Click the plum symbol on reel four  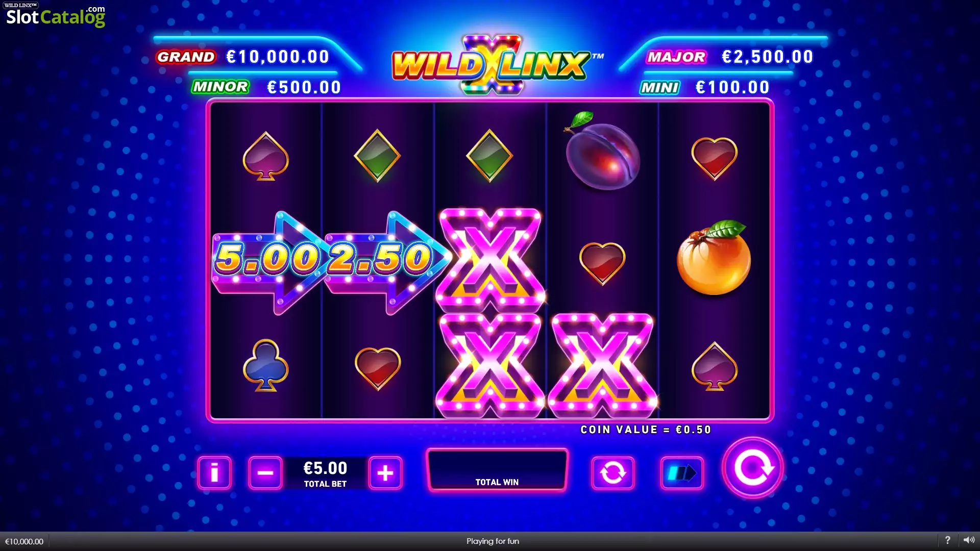click(602, 151)
